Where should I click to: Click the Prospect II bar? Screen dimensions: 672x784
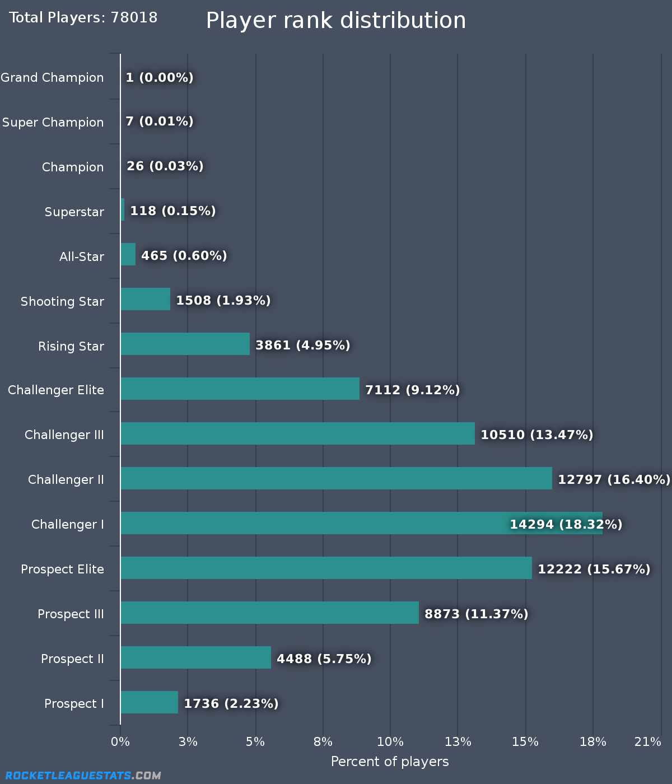pyautogui.click(x=195, y=657)
